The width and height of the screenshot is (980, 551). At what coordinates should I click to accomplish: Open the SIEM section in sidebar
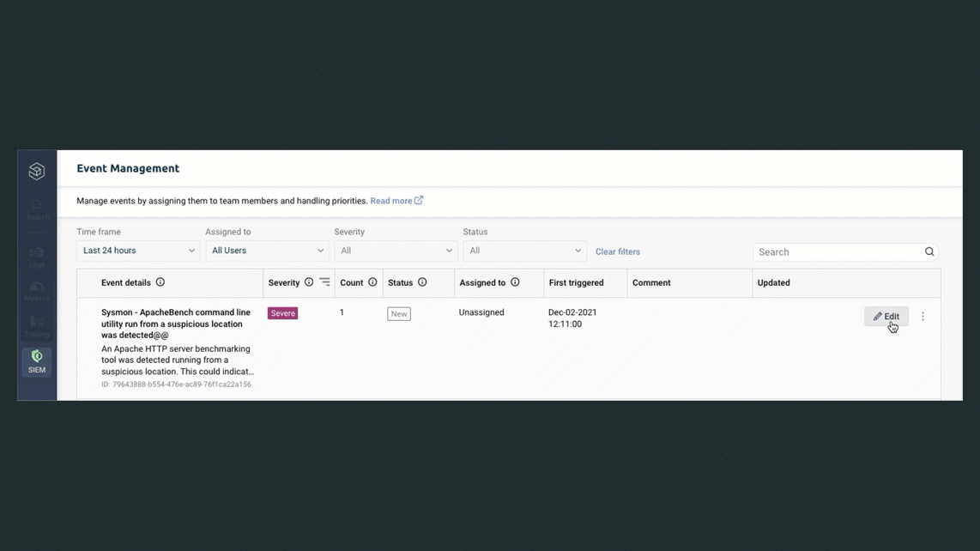tap(37, 361)
